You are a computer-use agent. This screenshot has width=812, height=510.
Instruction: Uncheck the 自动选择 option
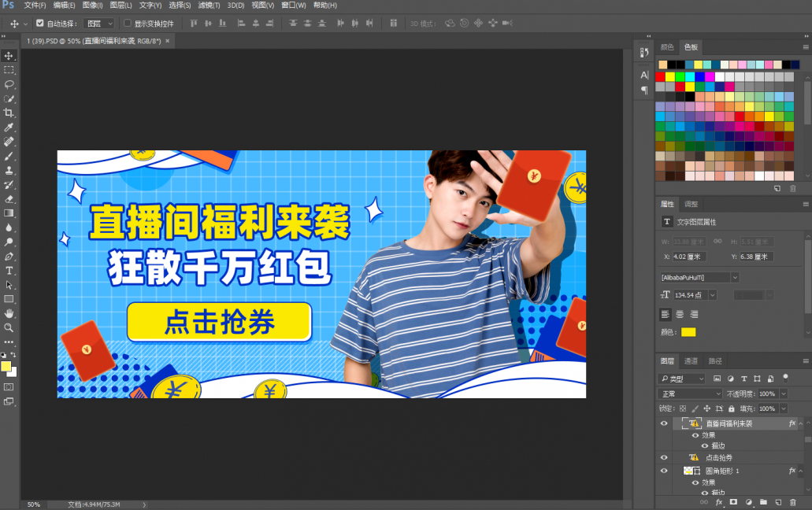[40, 23]
